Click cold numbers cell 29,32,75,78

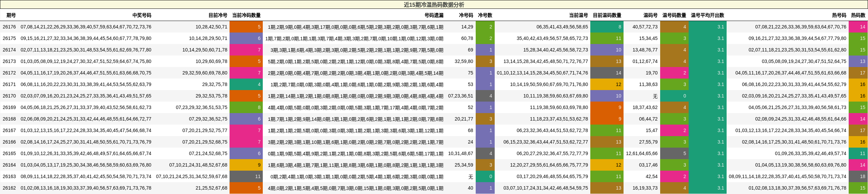tap(215, 84)
